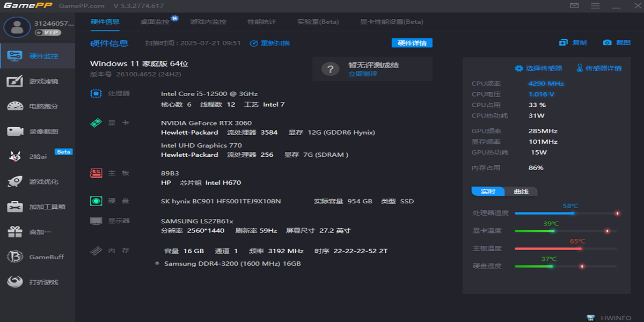Click 重新扫描 to rescan hardware

coord(270,43)
